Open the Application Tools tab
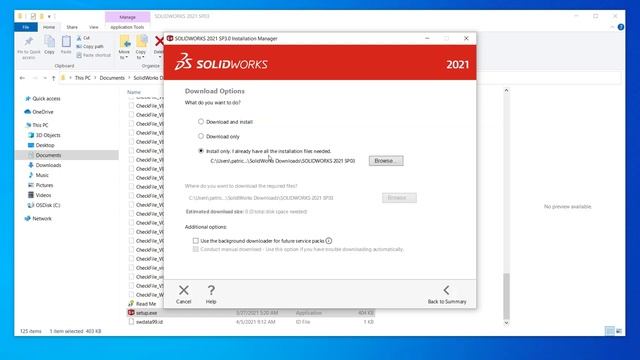The image size is (640, 360). pos(127,27)
